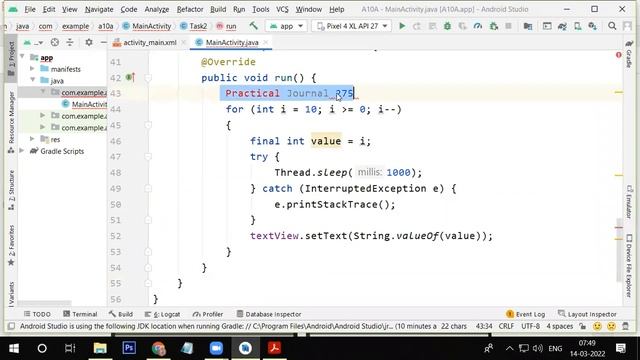This screenshot has width=640, height=360.
Task: Expand the manifests folder
Action: coord(33,69)
